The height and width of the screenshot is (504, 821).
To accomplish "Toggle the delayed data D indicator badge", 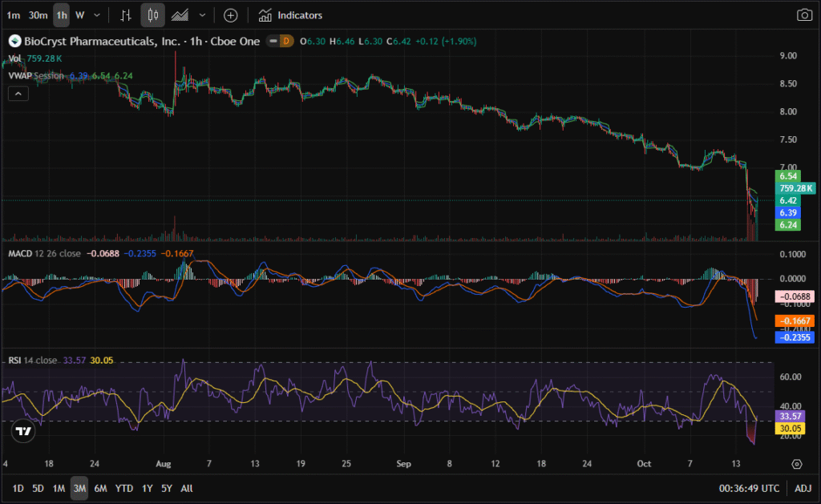I will pyautogui.click(x=285, y=41).
